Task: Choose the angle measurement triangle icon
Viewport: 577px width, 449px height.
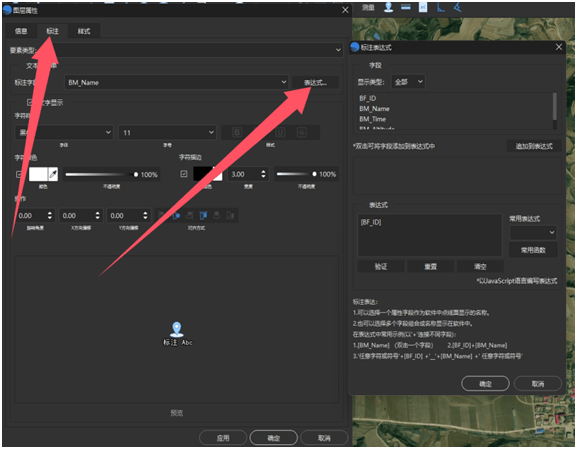Action: (457, 7)
